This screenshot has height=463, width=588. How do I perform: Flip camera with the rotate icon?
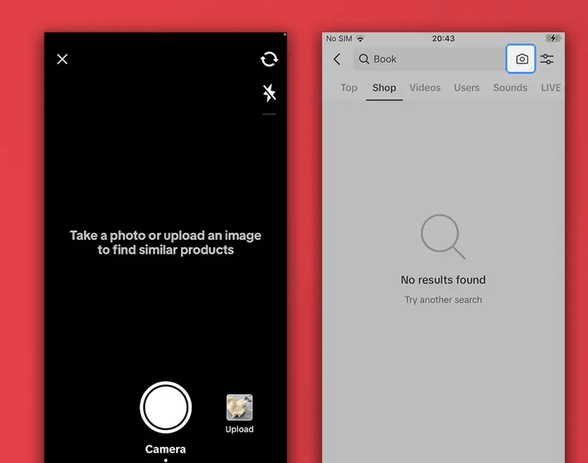[269, 59]
